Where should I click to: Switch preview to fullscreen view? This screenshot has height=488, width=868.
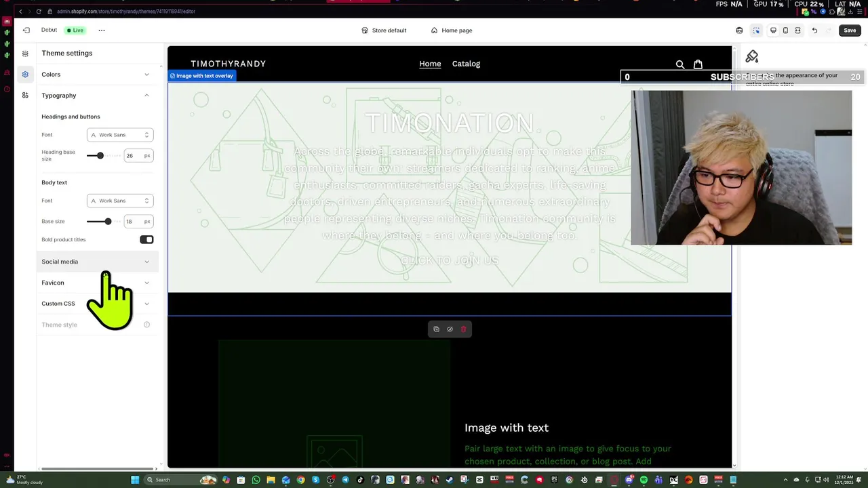coord(797,30)
